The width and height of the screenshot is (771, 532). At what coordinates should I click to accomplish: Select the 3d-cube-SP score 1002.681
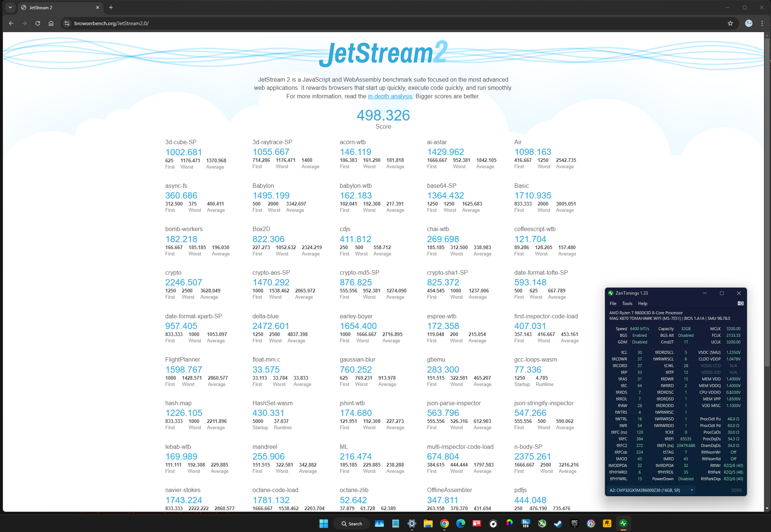(x=183, y=152)
